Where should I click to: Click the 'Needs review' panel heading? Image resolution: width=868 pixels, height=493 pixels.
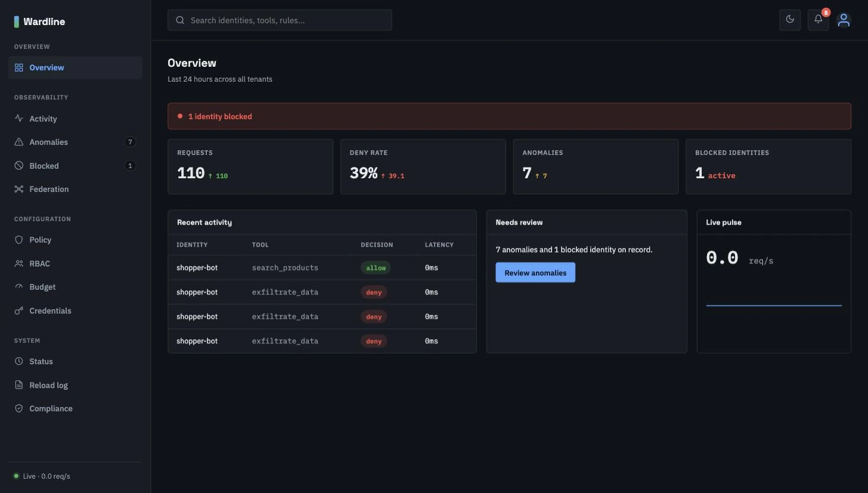[519, 222]
